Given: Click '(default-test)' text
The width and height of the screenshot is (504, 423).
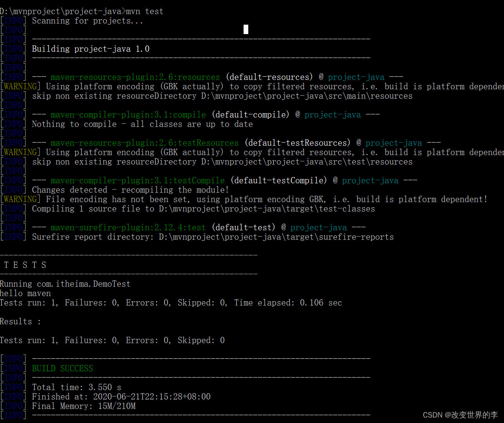Looking at the screenshot, I should (x=244, y=228).
